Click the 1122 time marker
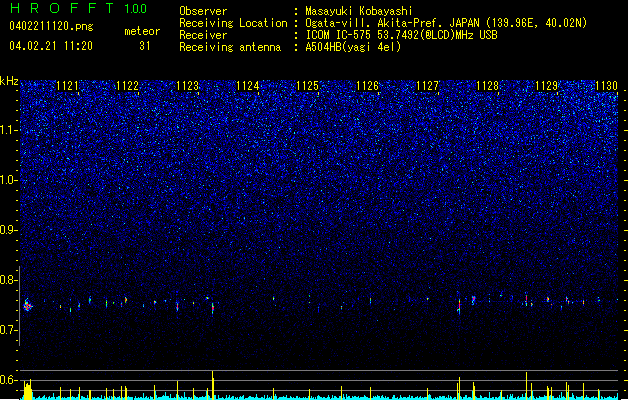Screen dimensions: 629x400 pyautogui.click(x=127, y=86)
